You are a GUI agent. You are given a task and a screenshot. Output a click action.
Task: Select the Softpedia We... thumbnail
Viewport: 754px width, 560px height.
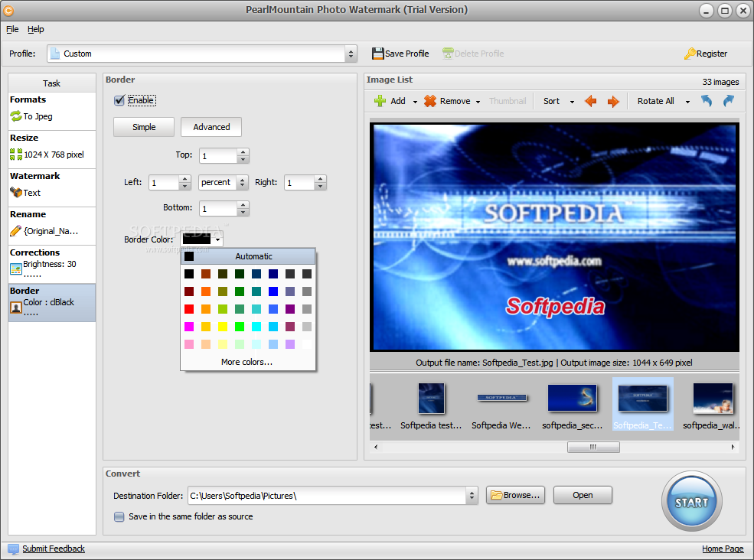click(501, 404)
